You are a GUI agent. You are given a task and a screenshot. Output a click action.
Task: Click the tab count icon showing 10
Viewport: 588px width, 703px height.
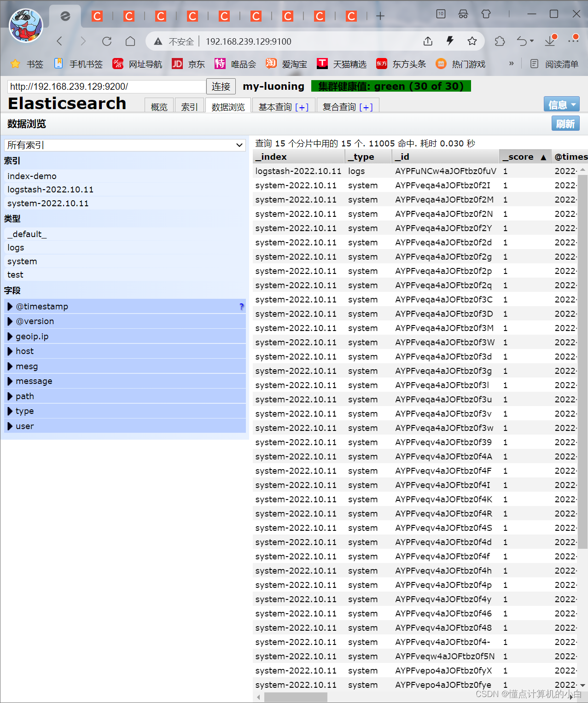click(441, 14)
